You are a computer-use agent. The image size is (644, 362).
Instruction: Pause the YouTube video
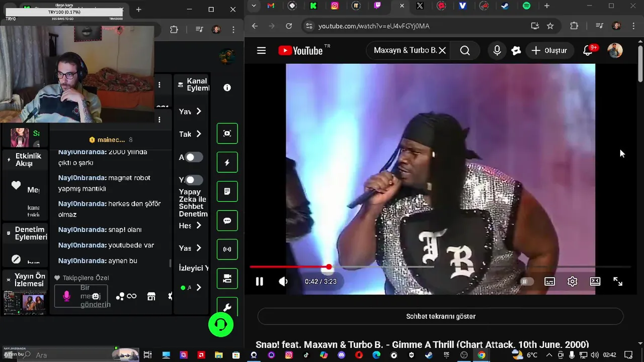click(260, 282)
